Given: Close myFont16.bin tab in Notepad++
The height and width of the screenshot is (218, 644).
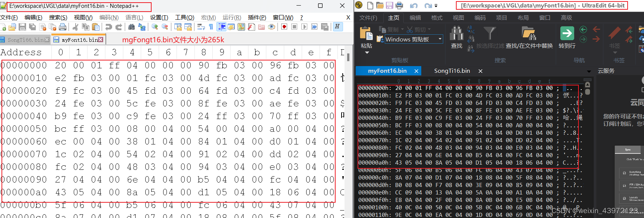Looking at the screenshot, I should click(101, 40).
